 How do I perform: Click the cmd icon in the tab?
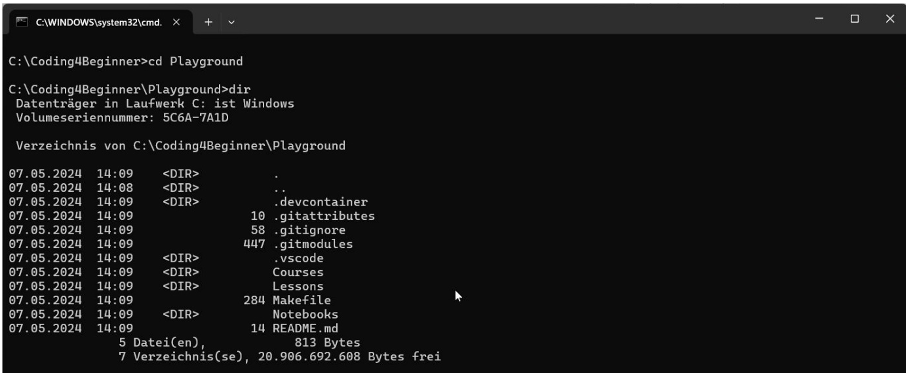pyautogui.click(x=22, y=22)
